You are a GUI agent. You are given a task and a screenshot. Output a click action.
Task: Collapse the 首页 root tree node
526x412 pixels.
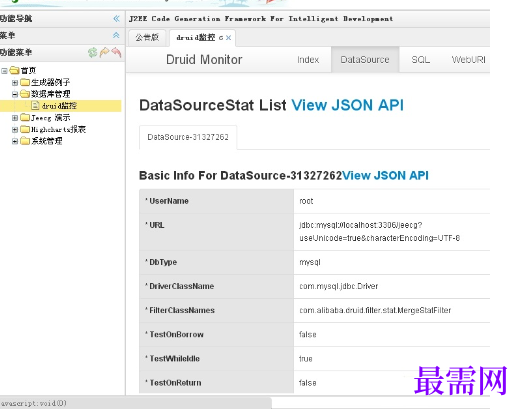click(4, 71)
